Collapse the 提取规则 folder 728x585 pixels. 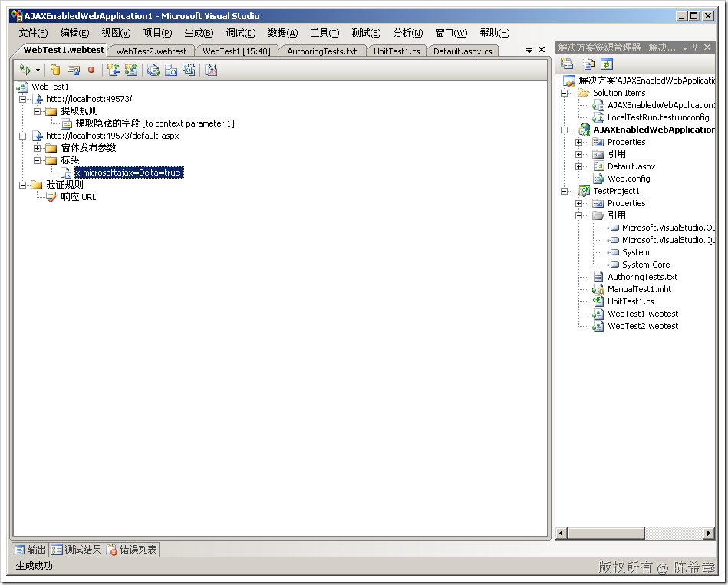coord(37,111)
